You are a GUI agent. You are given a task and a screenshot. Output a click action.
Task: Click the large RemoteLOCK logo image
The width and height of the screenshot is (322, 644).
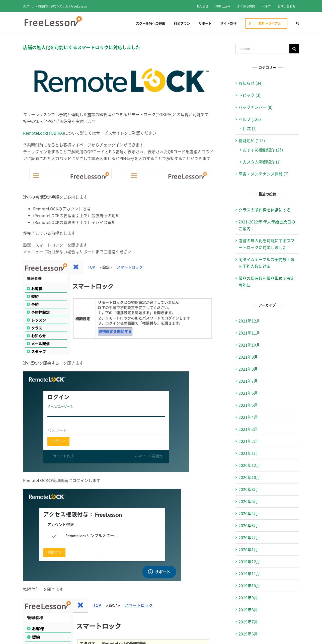click(x=121, y=81)
